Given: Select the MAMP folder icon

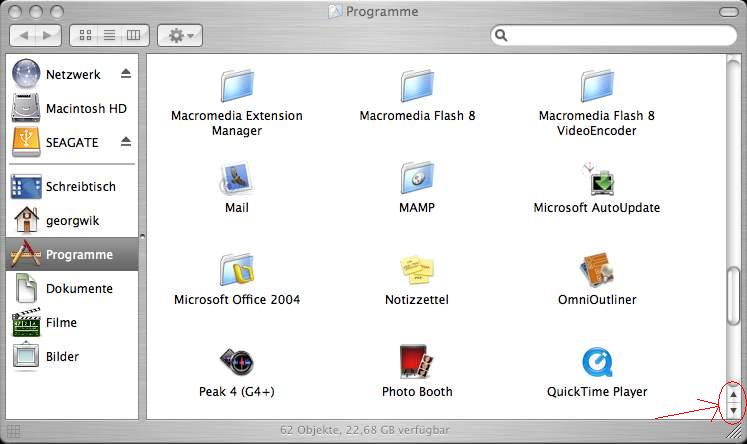Looking at the screenshot, I should 417,178.
